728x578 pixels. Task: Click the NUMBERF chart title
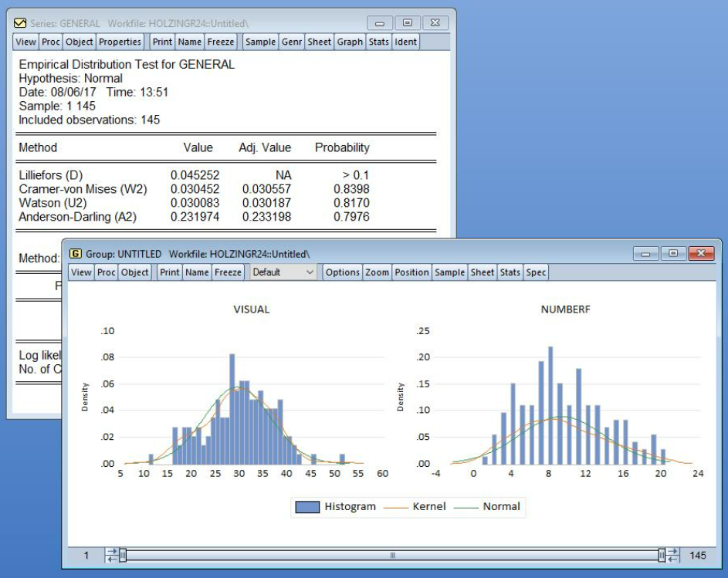566,309
